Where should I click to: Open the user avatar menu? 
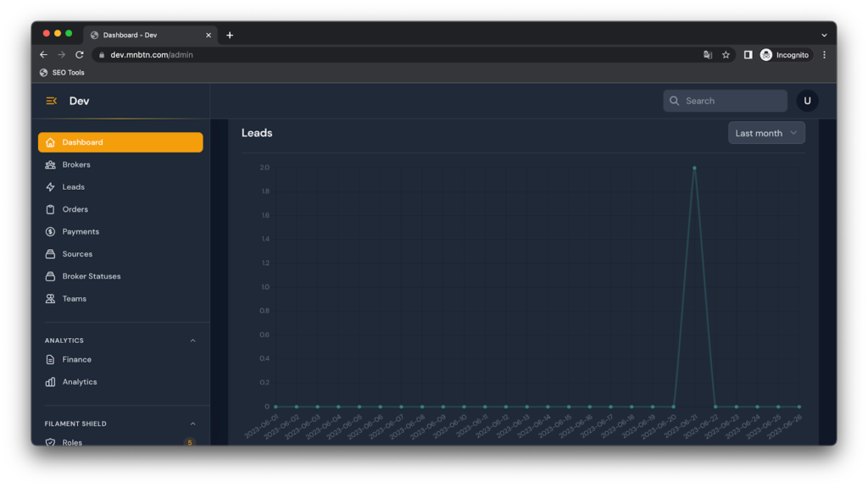807,101
